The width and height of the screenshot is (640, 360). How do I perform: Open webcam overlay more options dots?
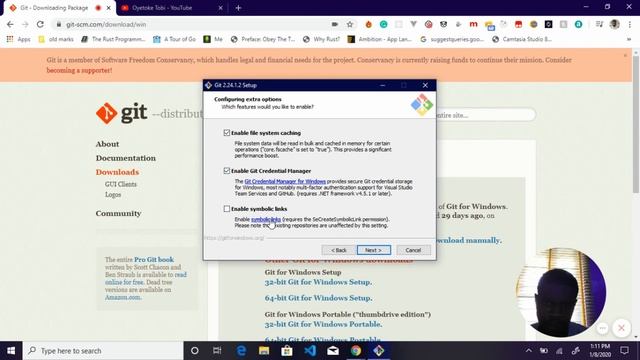(x=602, y=328)
